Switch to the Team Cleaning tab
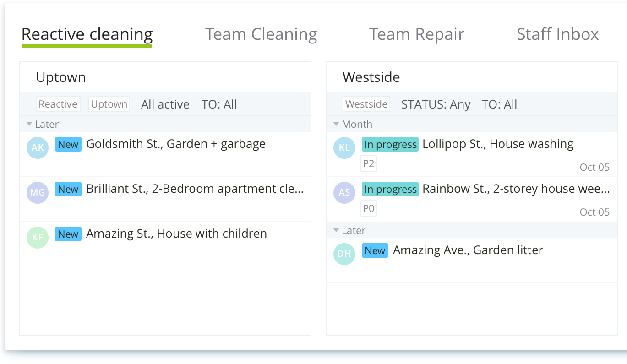The width and height of the screenshot is (627, 364). click(x=261, y=34)
